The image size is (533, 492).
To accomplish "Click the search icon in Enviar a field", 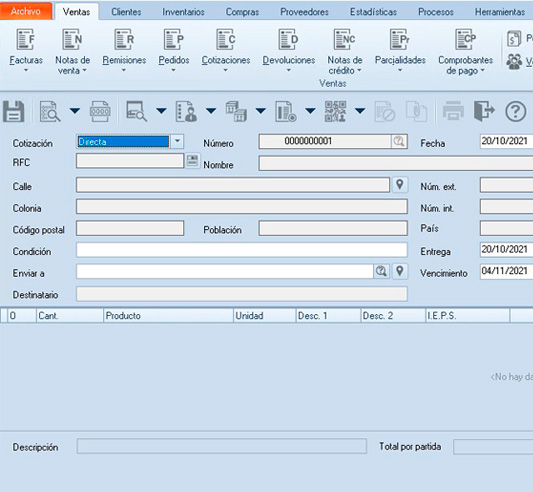I will click(x=381, y=271).
